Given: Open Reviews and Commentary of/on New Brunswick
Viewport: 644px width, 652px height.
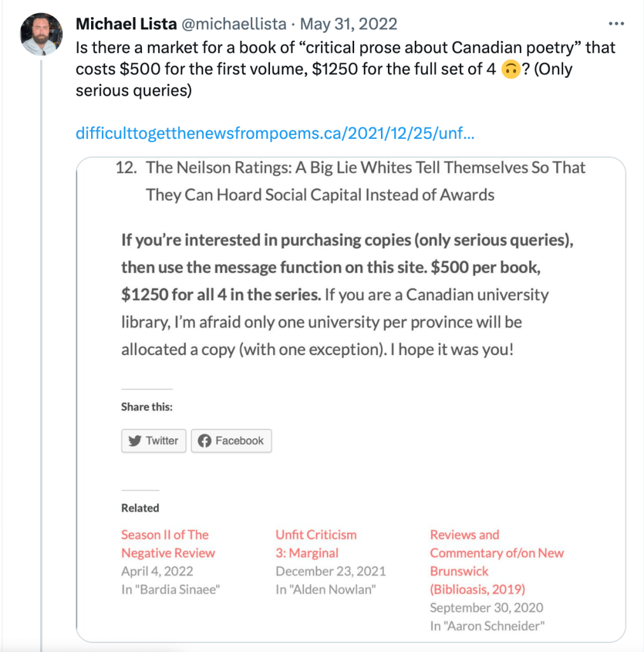Looking at the screenshot, I should [x=497, y=561].
